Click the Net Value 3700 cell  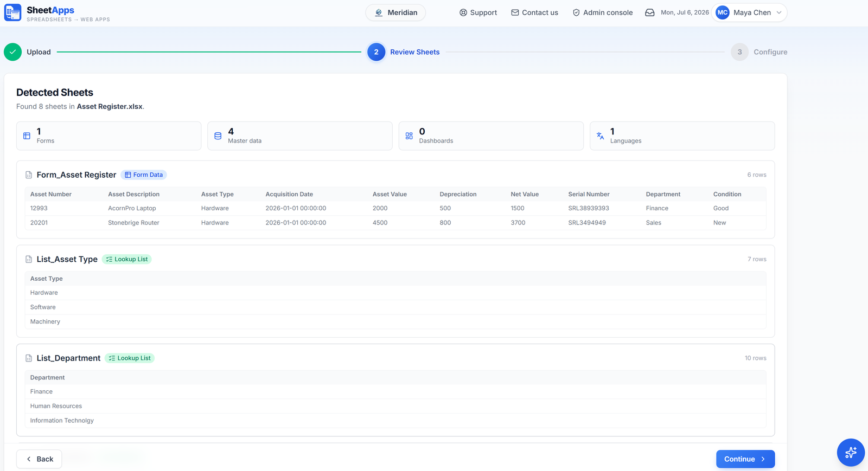(x=518, y=223)
